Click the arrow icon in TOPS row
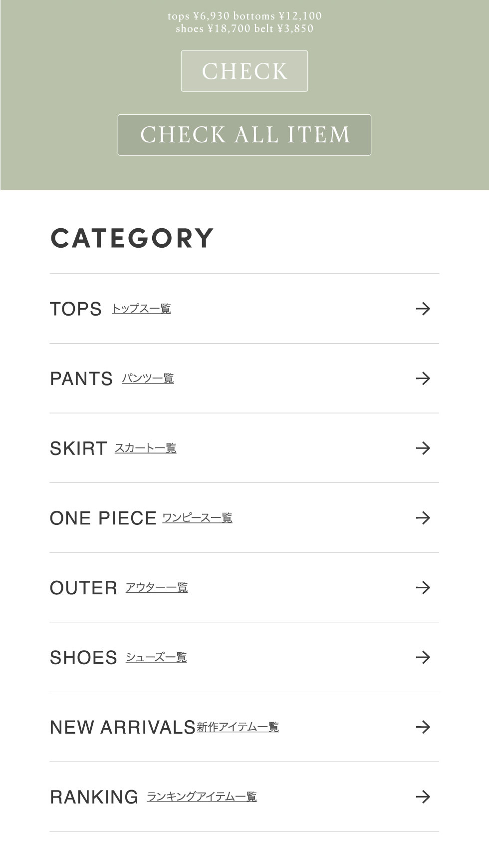 click(423, 309)
